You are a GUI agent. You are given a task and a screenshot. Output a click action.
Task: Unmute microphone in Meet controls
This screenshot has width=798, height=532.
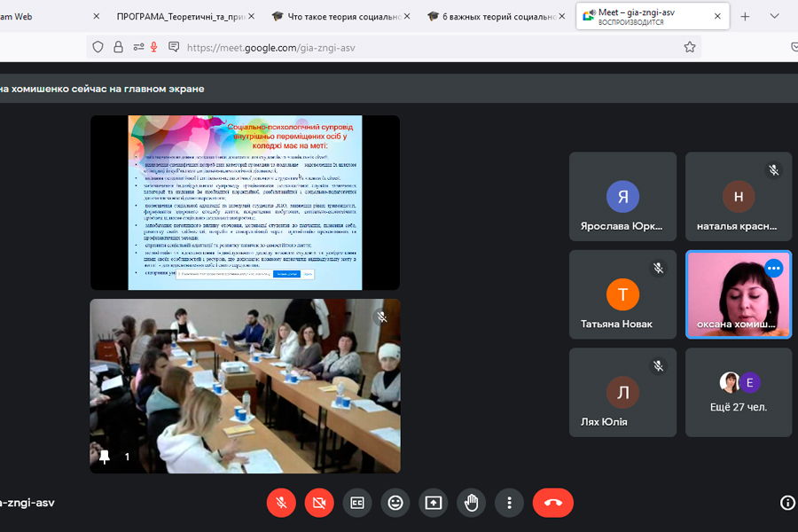coord(281,503)
